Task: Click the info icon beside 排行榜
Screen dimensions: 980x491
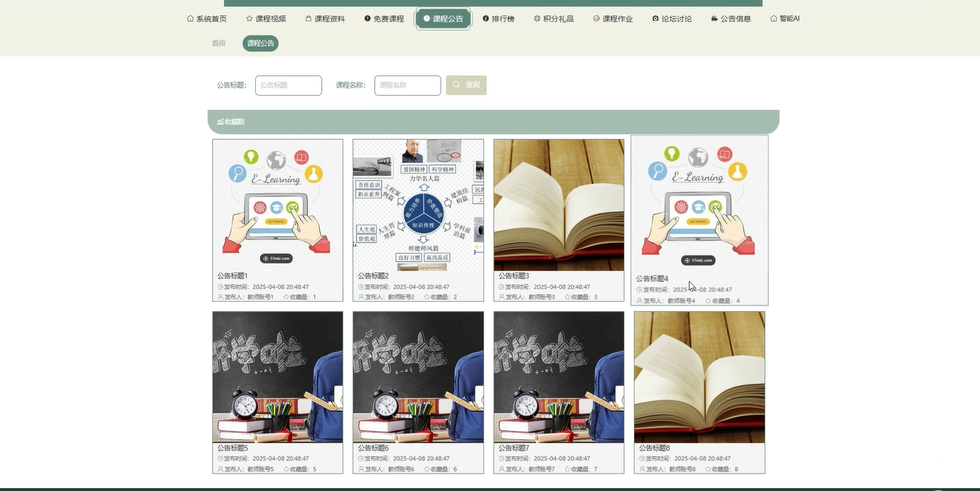Action: tap(485, 19)
